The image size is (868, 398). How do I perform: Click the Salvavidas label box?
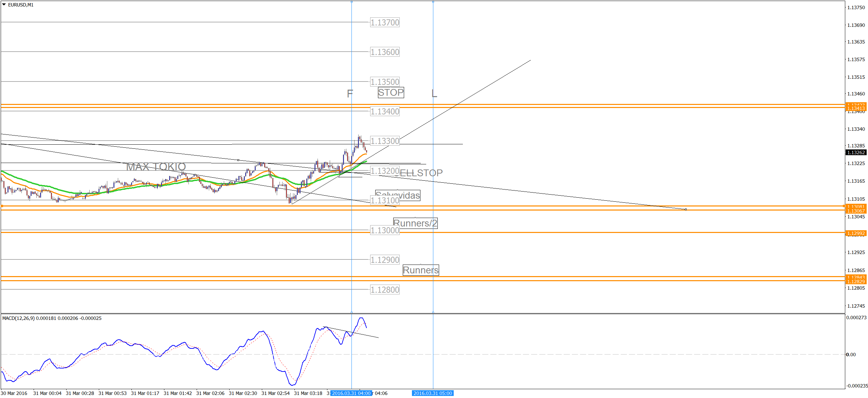(x=408, y=195)
